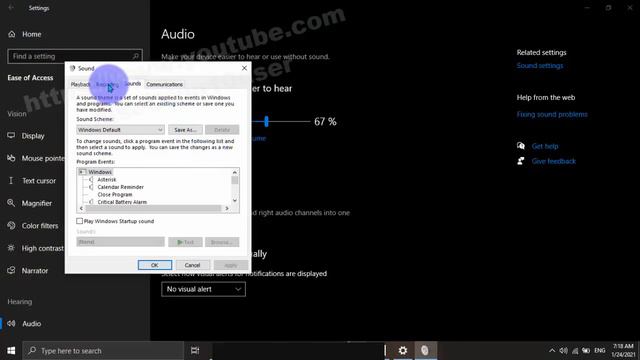The width and height of the screenshot is (640, 360).
Task: Select Calendar Reminder program event
Action: [x=120, y=187]
